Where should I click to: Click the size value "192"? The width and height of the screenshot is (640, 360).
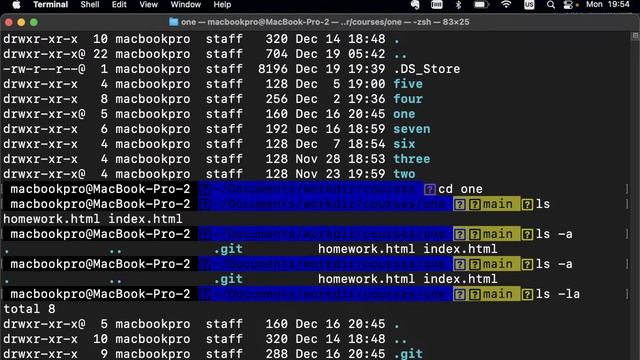click(276, 129)
